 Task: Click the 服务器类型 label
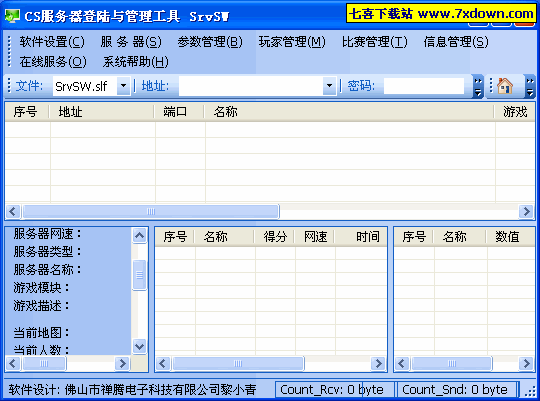48,252
